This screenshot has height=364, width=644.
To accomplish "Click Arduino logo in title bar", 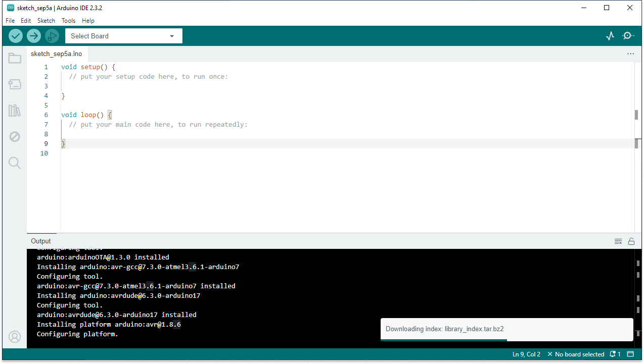I will [10, 8].
